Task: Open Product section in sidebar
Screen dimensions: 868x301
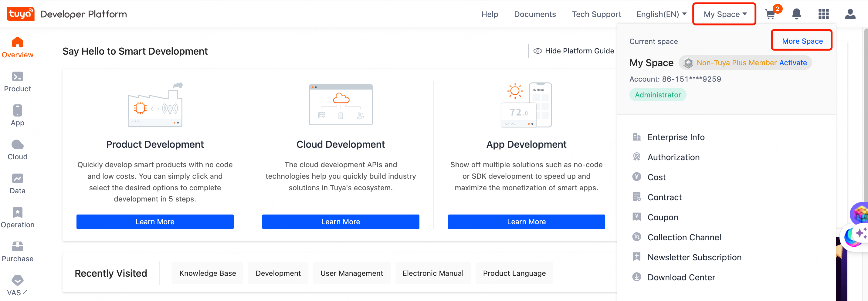Action: pos(18,82)
